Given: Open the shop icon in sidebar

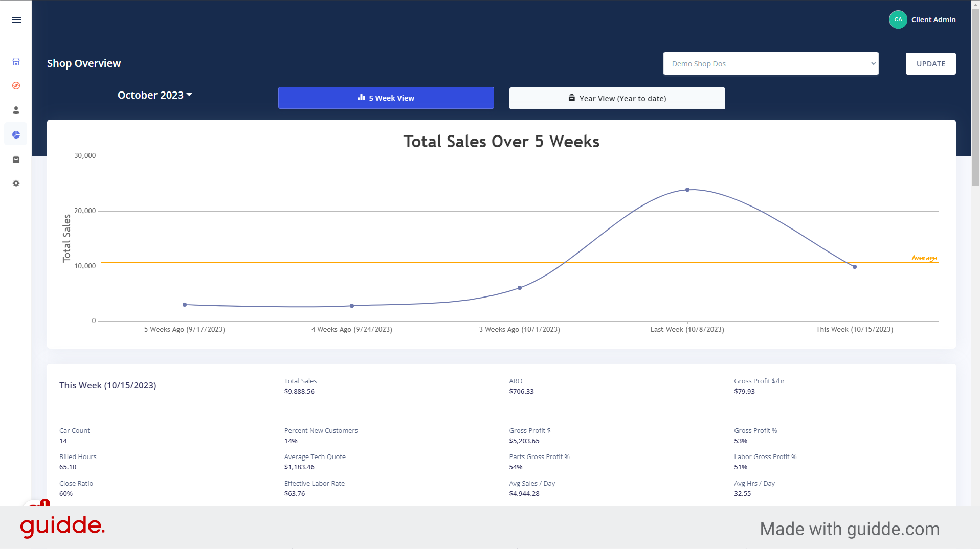Looking at the screenshot, I should [16, 62].
